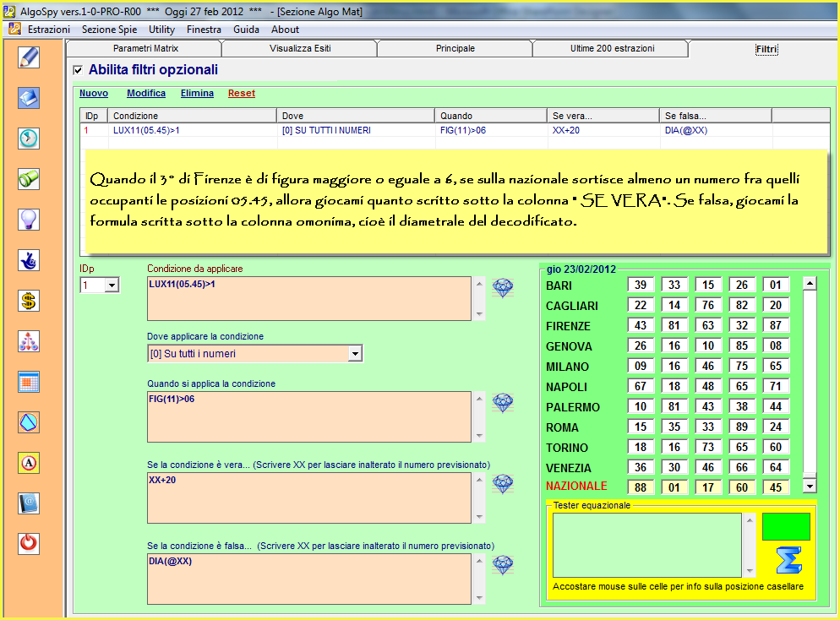The height and width of the screenshot is (620, 840).
Task: Open Dove applicare la condizione combo box
Action: 355,353
